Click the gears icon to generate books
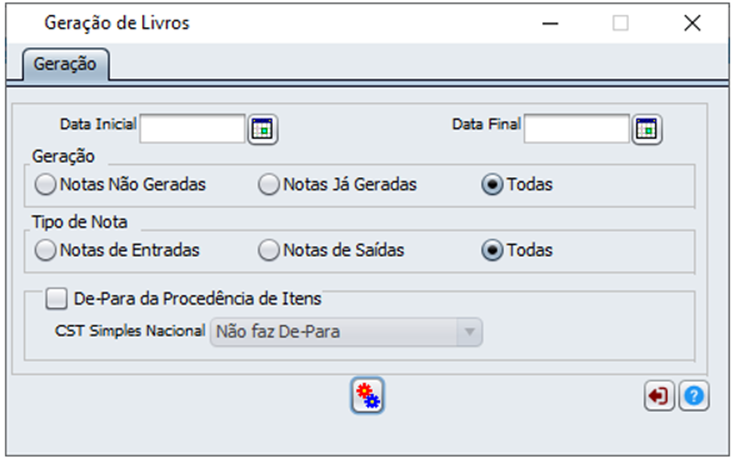 tap(368, 396)
